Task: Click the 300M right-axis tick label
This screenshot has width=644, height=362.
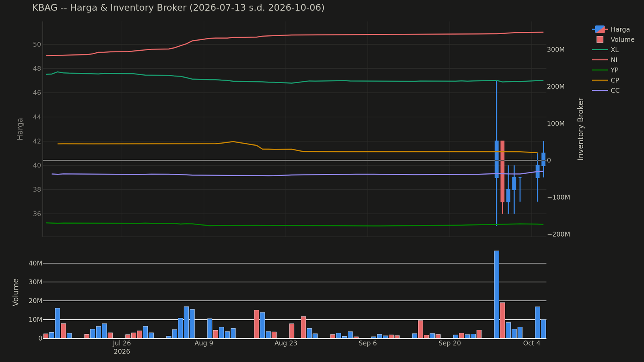Action: coord(556,49)
